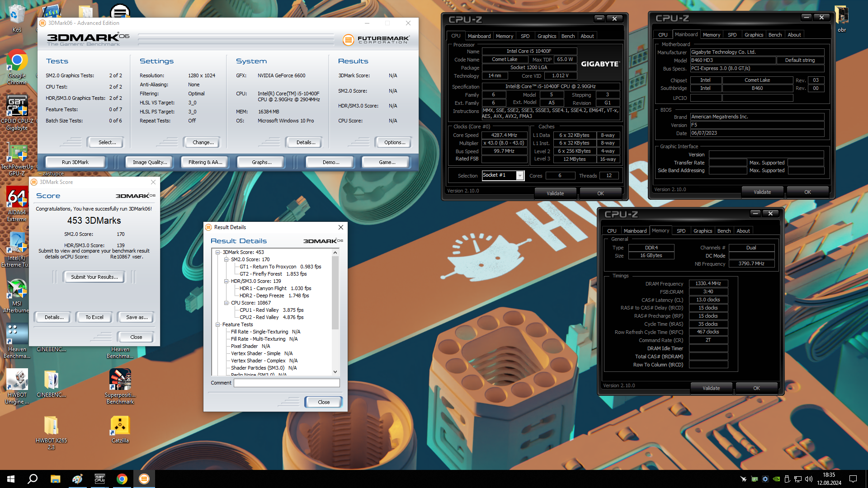Open Superposition Benchmark desktop icon
This screenshot has width=868, height=488.
[x=120, y=387]
